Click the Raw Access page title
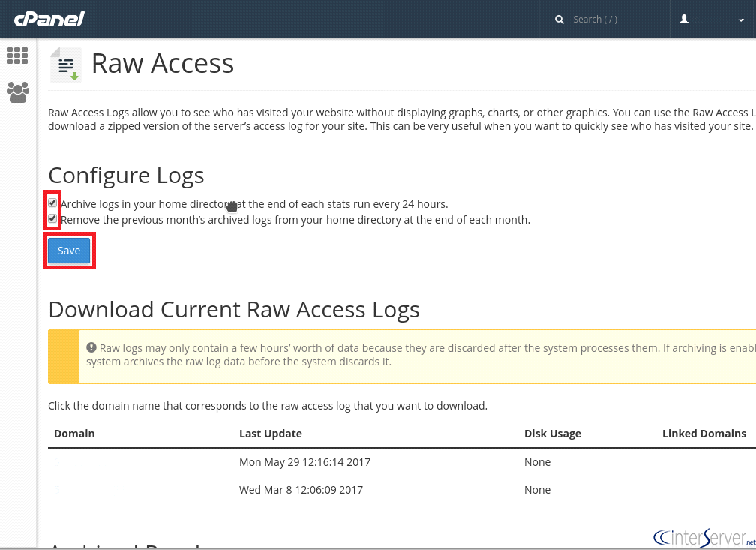 tap(163, 63)
